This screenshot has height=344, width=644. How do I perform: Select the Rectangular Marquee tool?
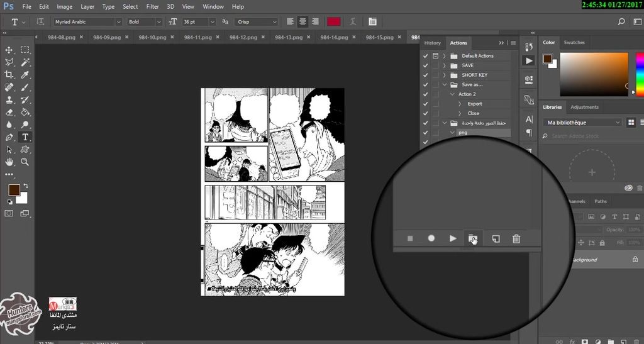[x=25, y=50]
